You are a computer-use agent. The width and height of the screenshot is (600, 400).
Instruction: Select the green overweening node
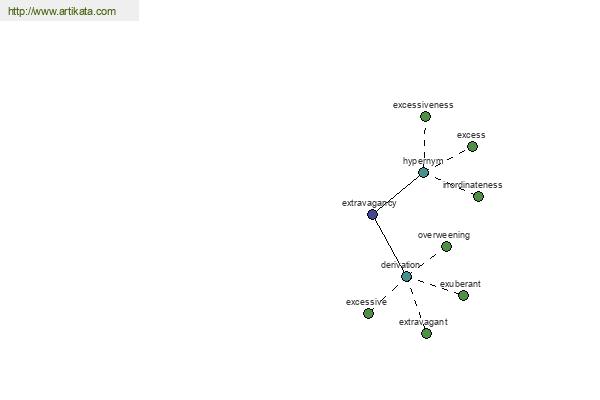[x=446, y=247]
